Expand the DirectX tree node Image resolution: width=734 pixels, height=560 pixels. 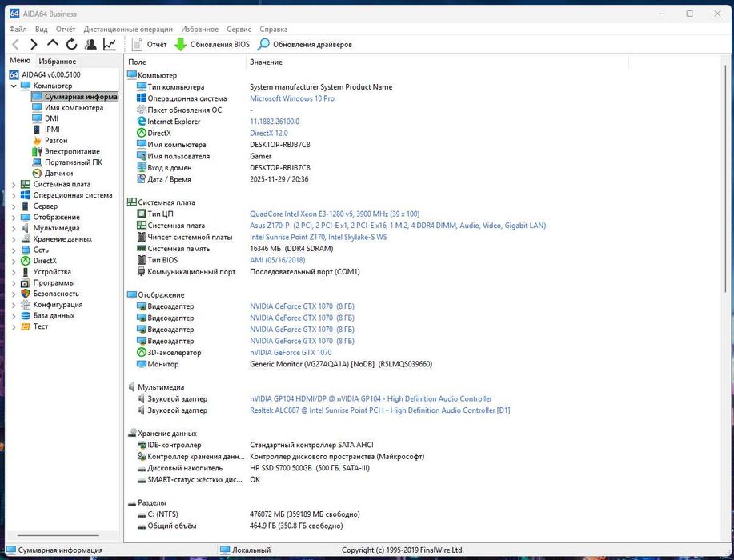point(14,261)
